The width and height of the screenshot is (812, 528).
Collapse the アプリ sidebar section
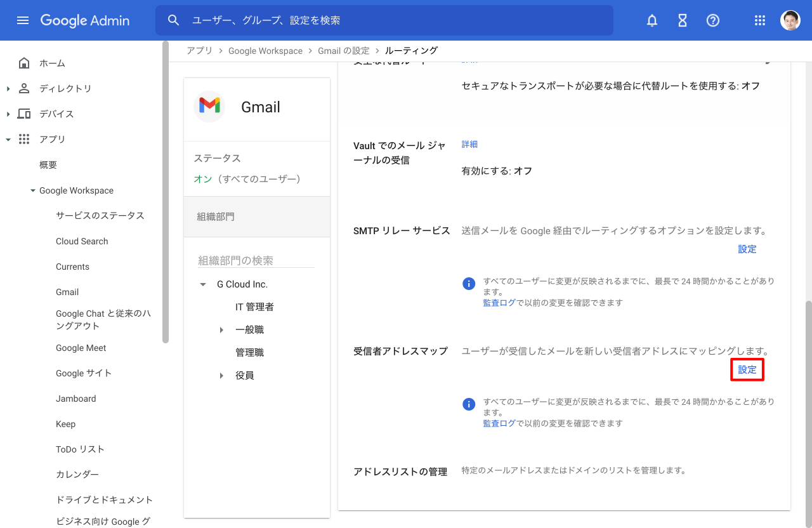(8, 139)
